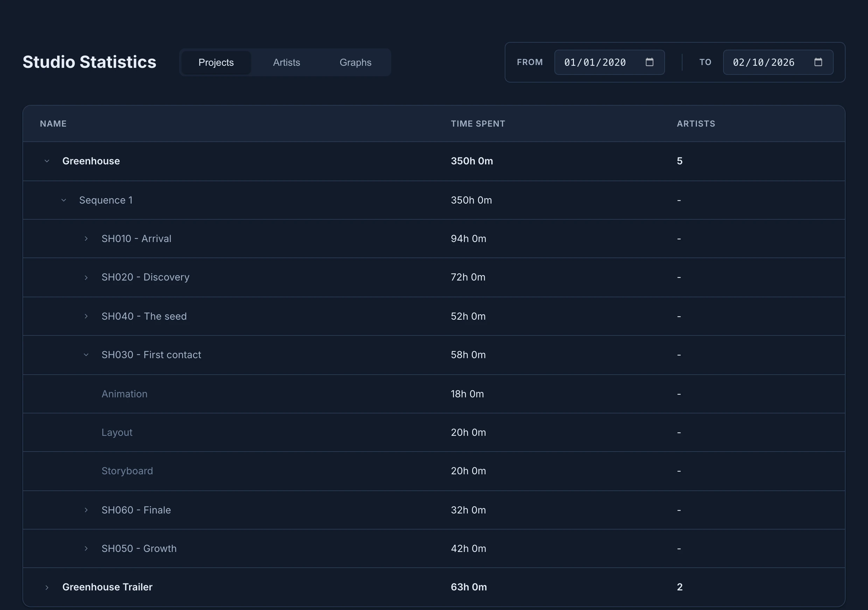Click the FROM date field 01/01/2020
The image size is (868, 610).
609,62
